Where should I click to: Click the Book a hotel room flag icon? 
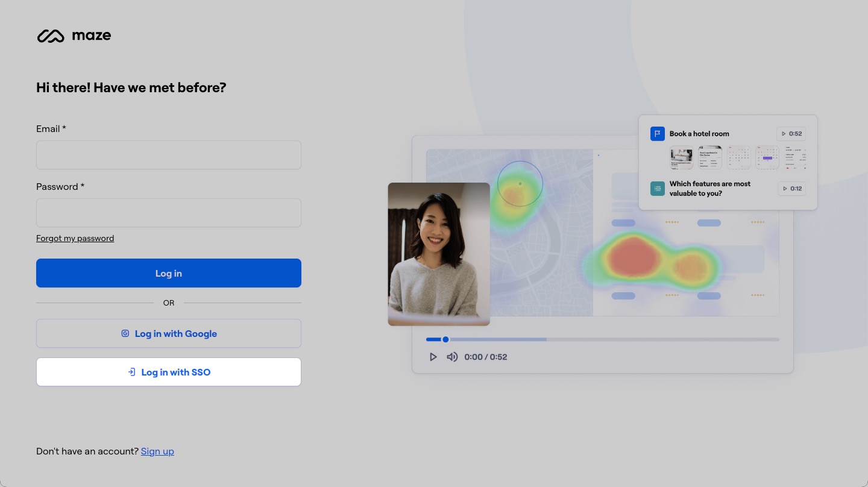(658, 134)
